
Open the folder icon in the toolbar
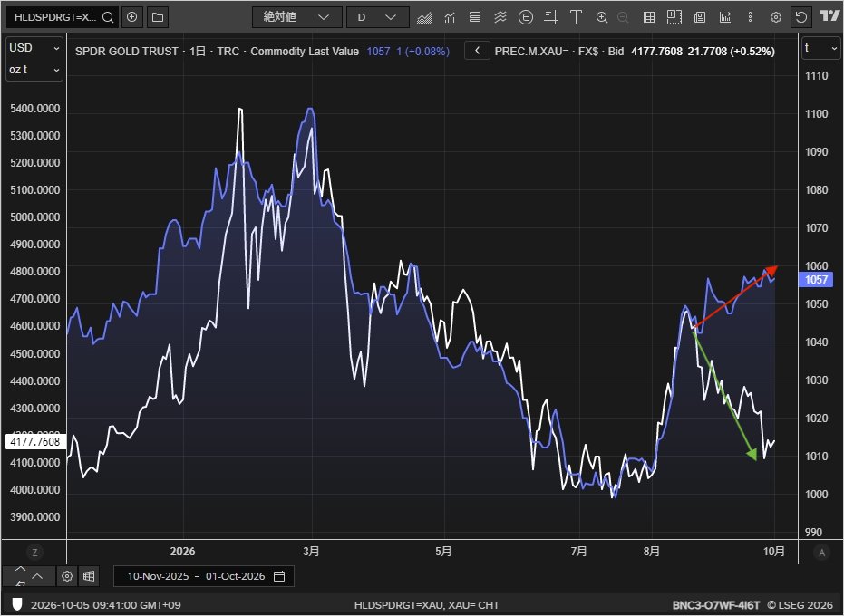pyautogui.click(x=158, y=17)
